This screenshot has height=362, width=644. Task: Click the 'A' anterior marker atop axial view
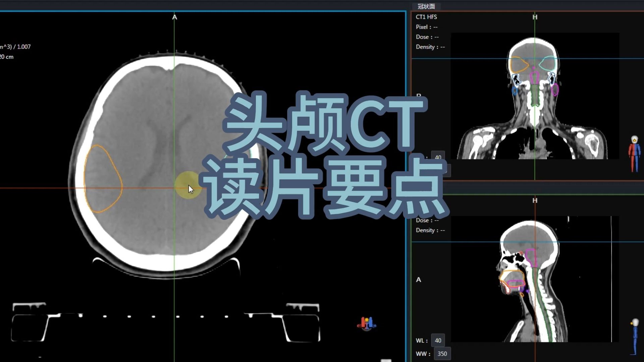tap(174, 17)
